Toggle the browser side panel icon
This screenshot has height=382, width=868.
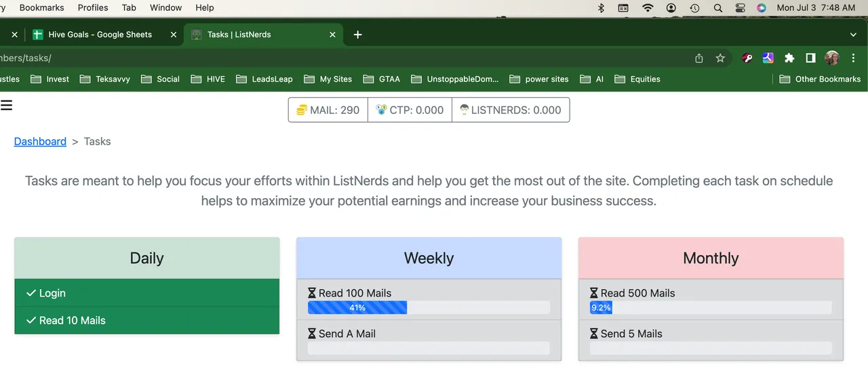[810, 58]
